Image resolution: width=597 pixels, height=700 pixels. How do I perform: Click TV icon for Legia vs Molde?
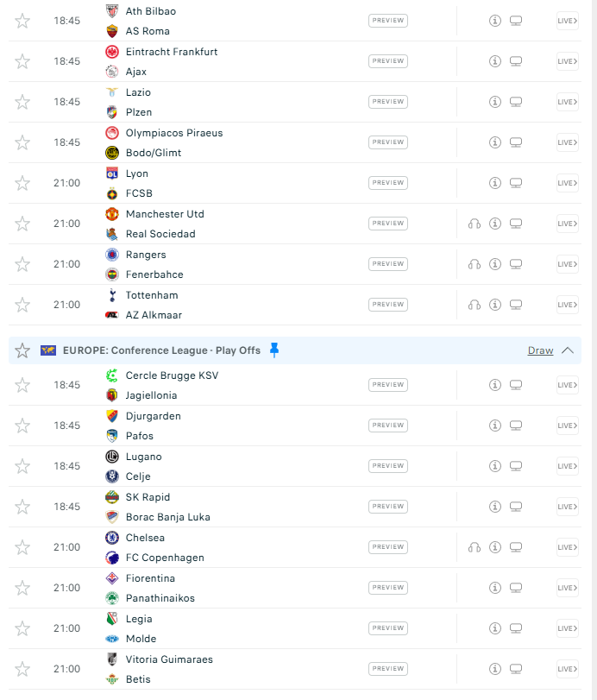coord(516,628)
